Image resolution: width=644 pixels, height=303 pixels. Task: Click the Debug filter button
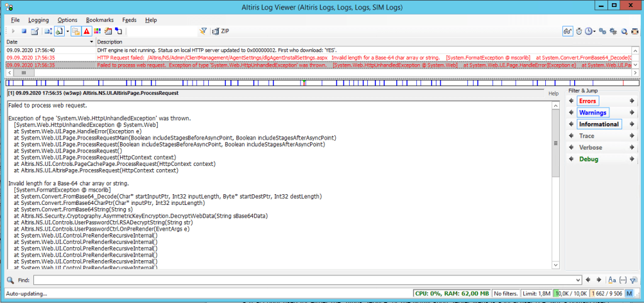pyautogui.click(x=589, y=159)
